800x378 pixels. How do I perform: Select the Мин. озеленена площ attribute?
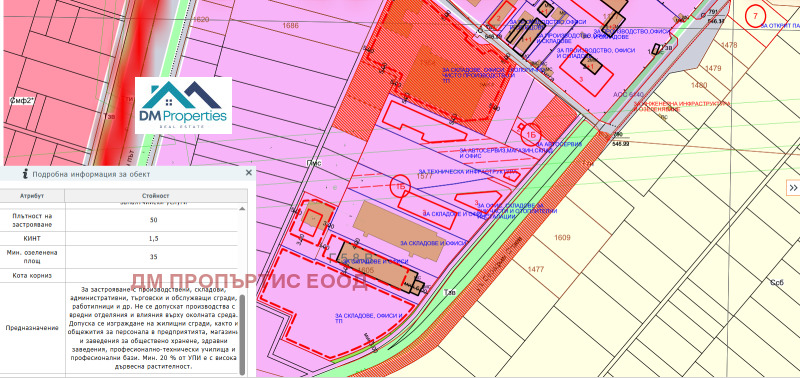pyautogui.click(x=32, y=257)
